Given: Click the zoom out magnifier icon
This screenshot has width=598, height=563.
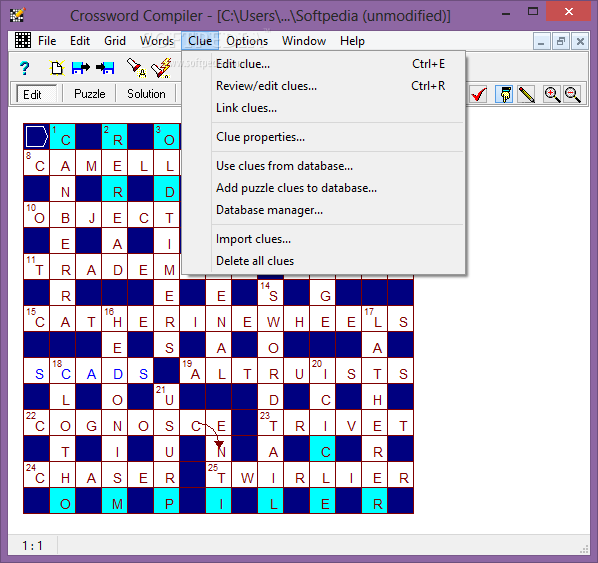Looking at the screenshot, I should coord(572,94).
